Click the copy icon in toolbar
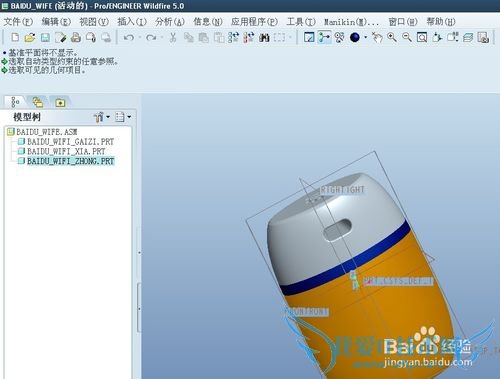 189,37
